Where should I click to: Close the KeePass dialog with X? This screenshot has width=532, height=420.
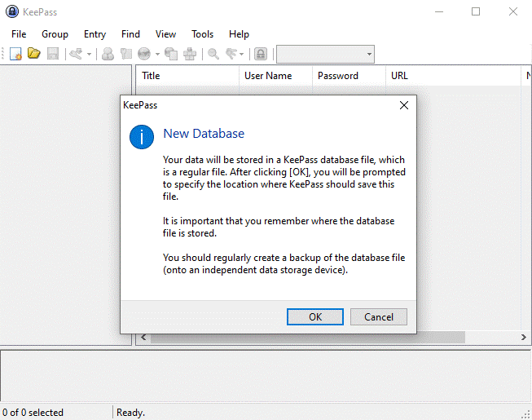(404, 105)
